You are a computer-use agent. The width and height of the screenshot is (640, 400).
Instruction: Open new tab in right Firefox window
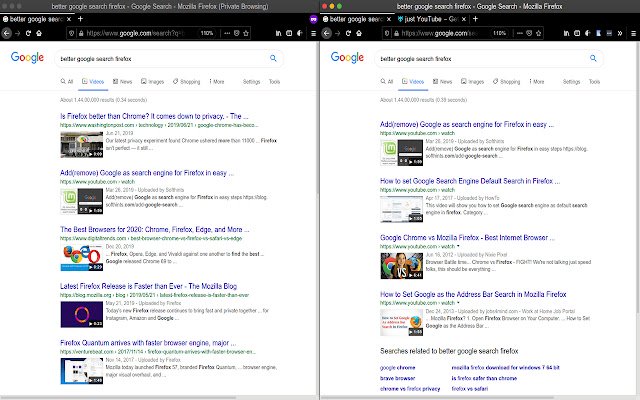point(476,19)
